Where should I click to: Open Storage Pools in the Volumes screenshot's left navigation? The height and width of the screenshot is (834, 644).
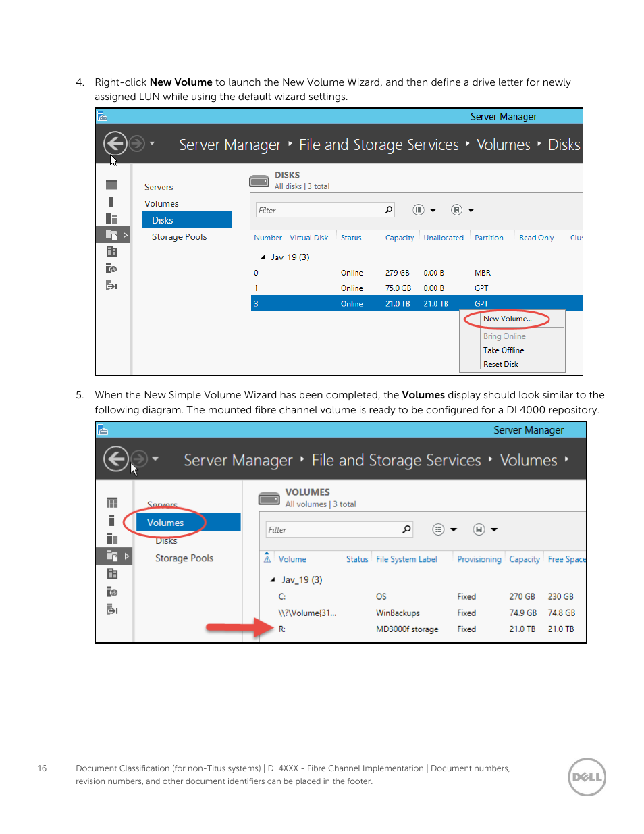click(184, 558)
